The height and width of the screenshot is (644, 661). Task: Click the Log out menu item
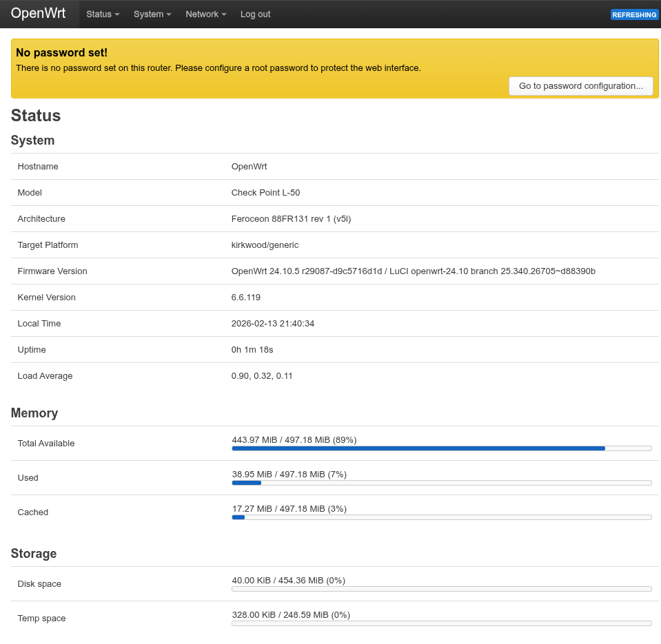click(x=255, y=14)
